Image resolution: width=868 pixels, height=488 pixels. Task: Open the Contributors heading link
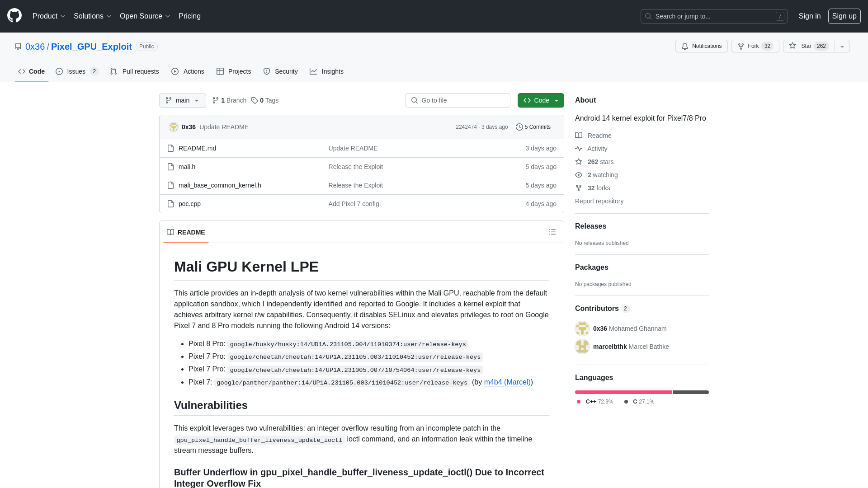(602, 309)
